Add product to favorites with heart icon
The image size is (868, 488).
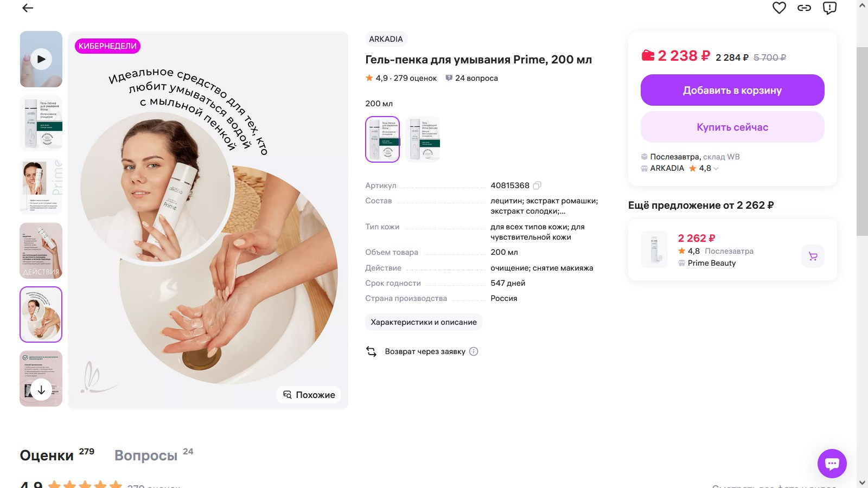(x=780, y=8)
